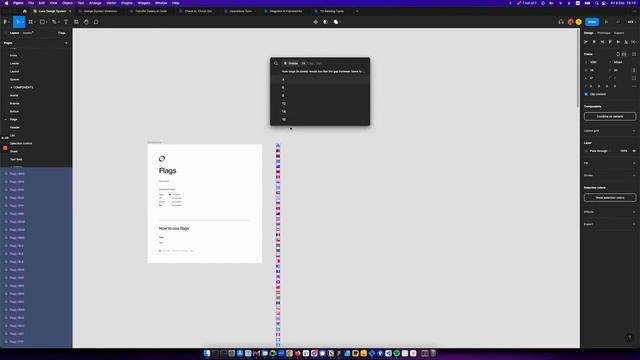The width and height of the screenshot is (640, 360).
Task: Open the Widgets menu
Action: tap(144, 3)
